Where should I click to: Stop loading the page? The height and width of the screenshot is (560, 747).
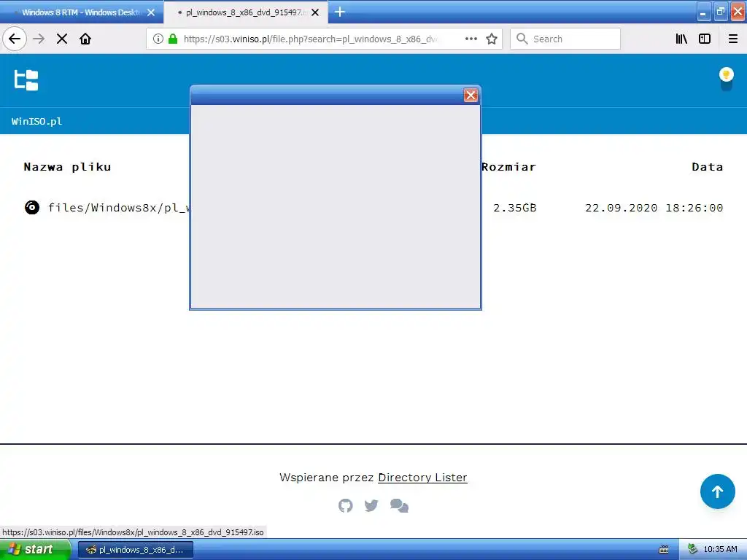(x=62, y=39)
